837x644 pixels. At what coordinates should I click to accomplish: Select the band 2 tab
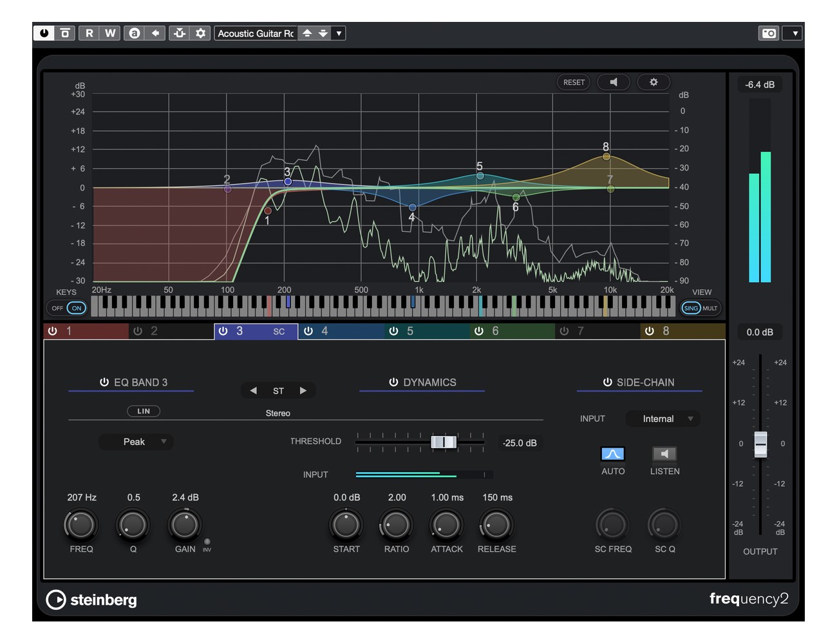point(171,331)
